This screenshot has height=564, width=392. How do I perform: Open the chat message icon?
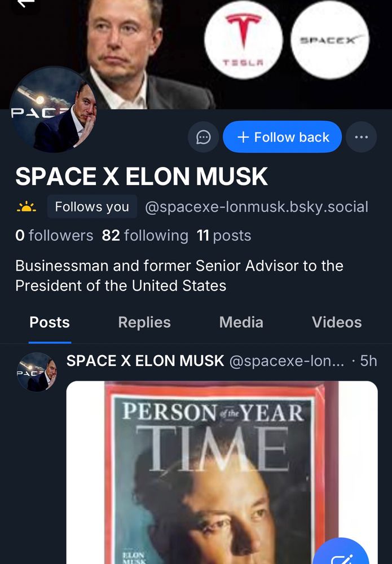click(x=203, y=137)
